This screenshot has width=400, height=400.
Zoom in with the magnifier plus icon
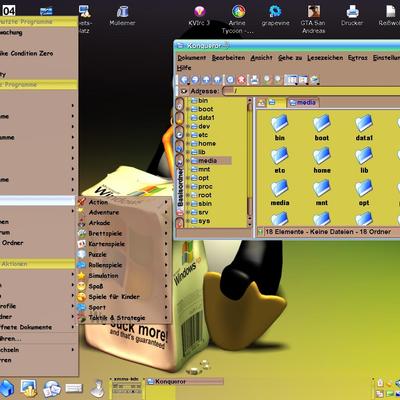click(x=267, y=80)
